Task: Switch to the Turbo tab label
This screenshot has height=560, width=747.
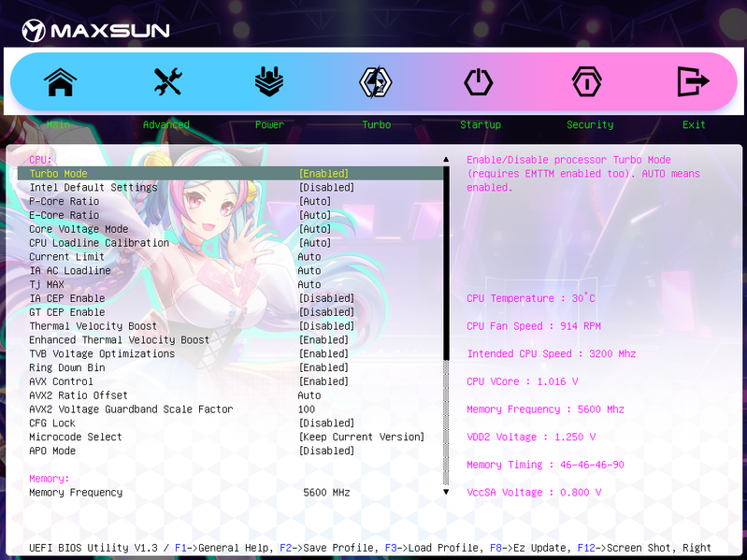Action: [377, 124]
